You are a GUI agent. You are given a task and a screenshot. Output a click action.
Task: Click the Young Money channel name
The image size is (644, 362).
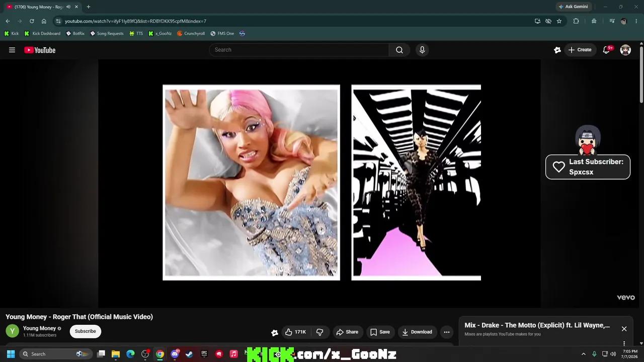[39, 328]
